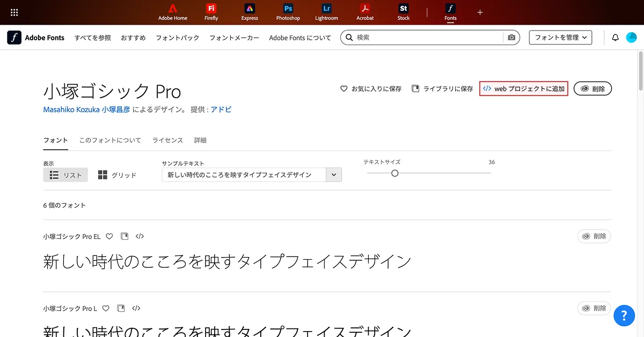Open the blue help question button
This screenshot has width=644, height=337.
point(624,316)
